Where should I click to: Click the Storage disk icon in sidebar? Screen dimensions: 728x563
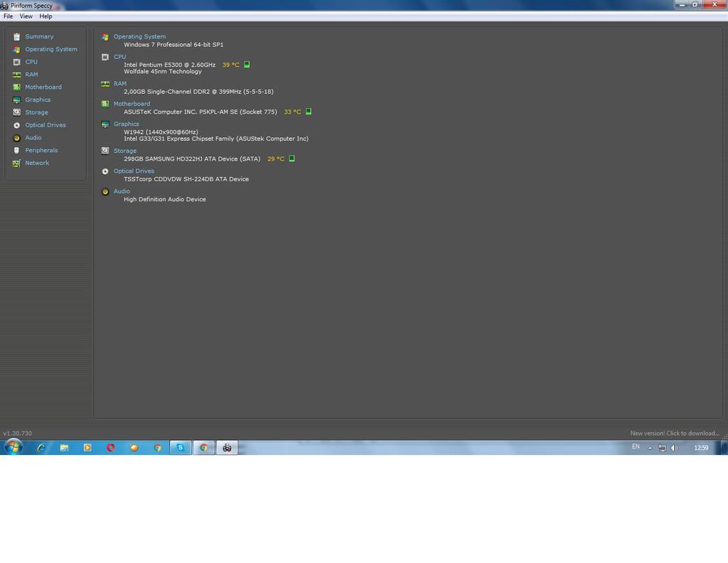[17, 112]
